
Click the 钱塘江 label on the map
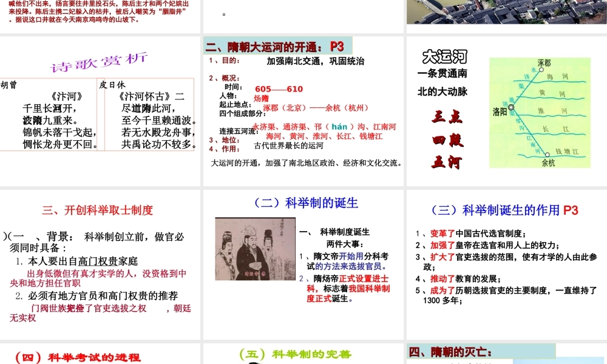click(x=567, y=152)
